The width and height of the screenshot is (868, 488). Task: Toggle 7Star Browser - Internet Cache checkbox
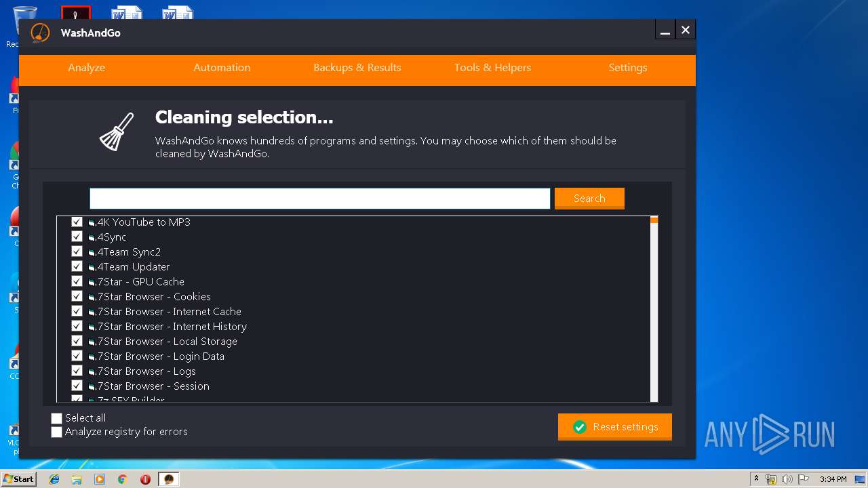77,311
